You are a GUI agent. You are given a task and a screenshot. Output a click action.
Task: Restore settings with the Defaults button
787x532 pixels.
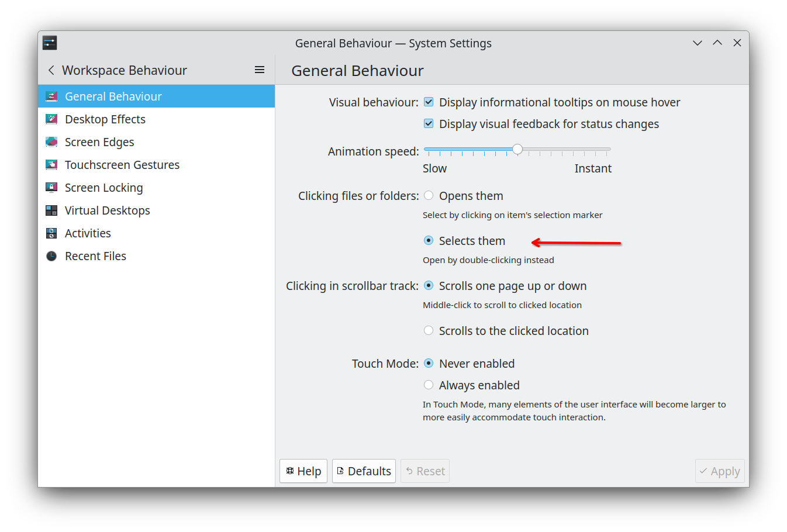coord(364,471)
